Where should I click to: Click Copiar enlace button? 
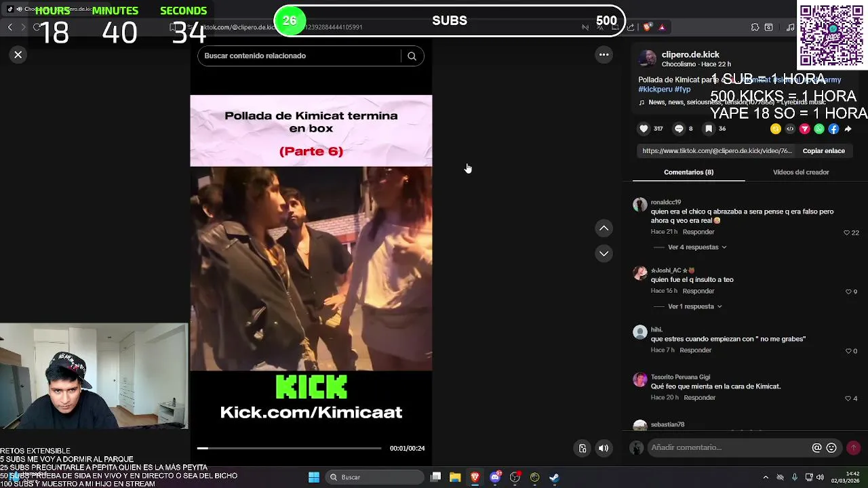(x=823, y=151)
